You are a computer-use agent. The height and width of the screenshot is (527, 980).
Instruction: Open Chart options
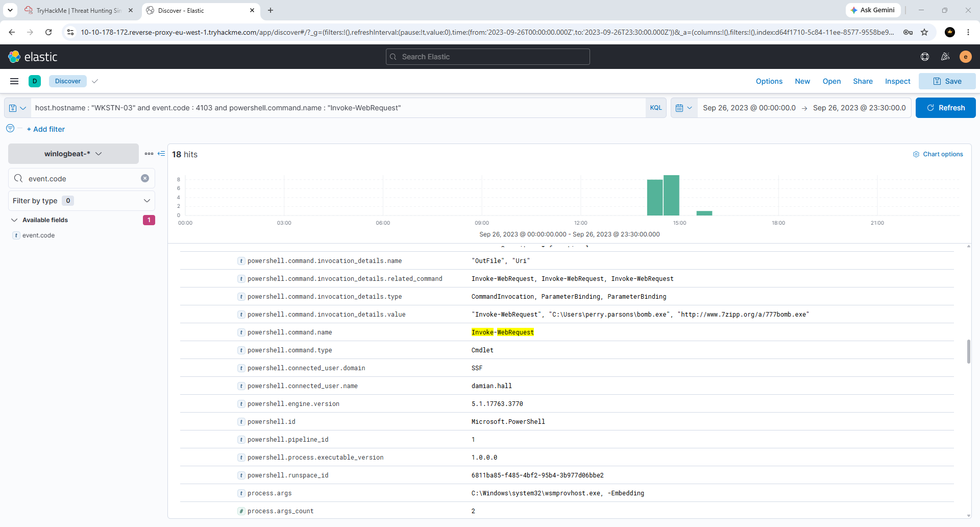(938, 154)
